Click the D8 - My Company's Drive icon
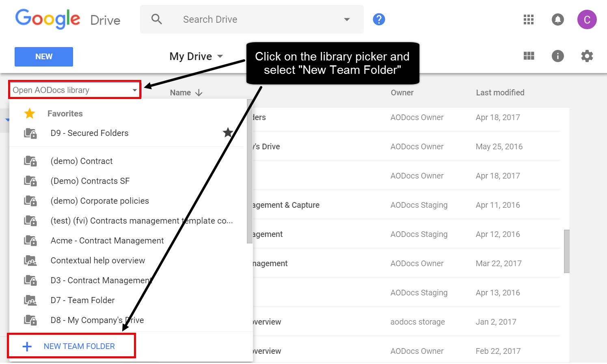This screenshot has height=364, width=607. pyautogui.click(x=30, y=320)
